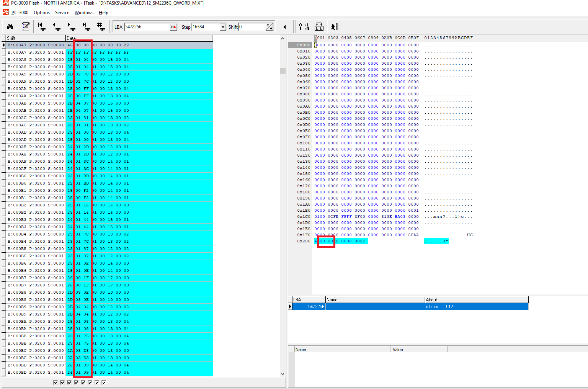Select row B:000A7 P:0000 S:0000
The width and height of the screenshot is (588, 389).
tap(109, 45)
